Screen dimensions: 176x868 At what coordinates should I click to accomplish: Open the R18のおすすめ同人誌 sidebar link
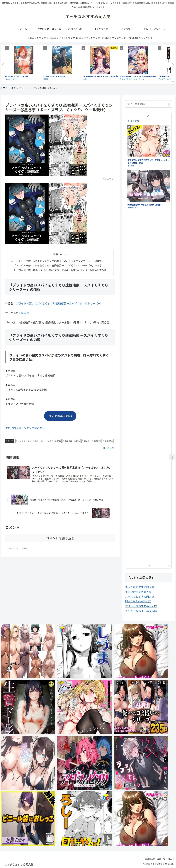(138, 601)
